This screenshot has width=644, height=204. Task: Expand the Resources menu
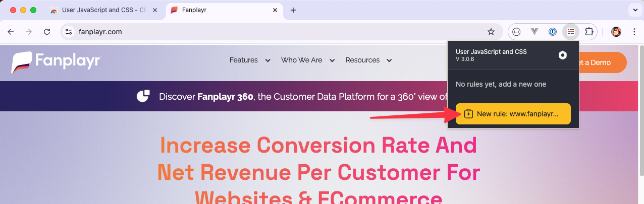coord(369,60)
